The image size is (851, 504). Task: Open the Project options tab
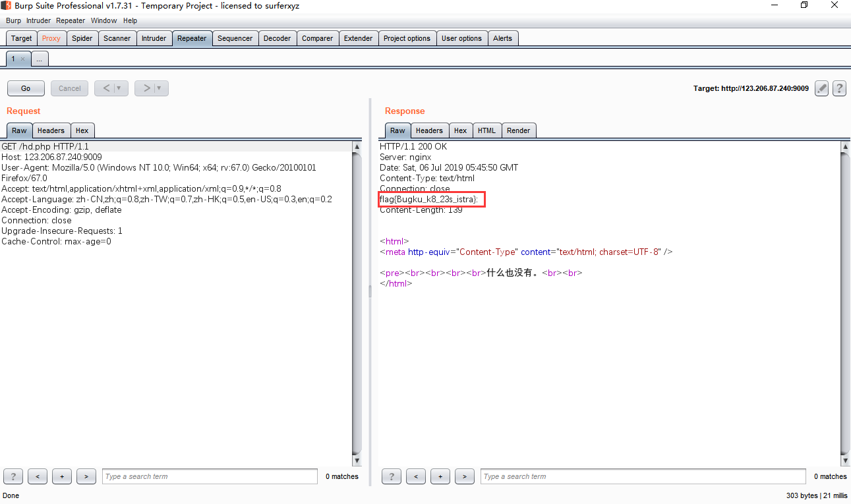point(407,38)
